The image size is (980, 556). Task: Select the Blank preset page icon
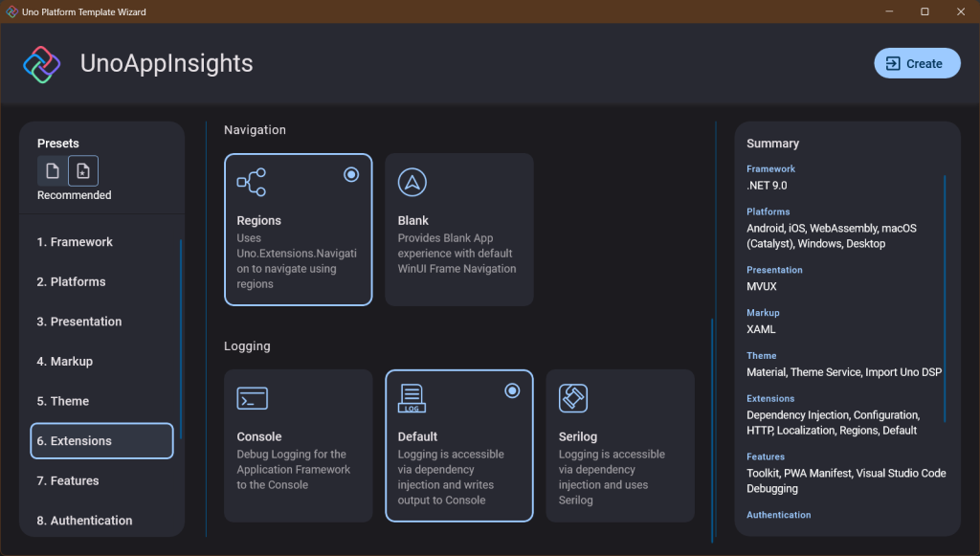pos(53,171)
